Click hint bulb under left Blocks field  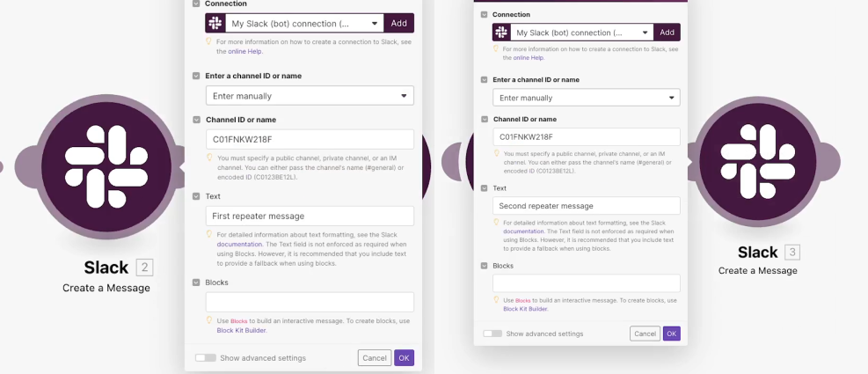point(209,320)
